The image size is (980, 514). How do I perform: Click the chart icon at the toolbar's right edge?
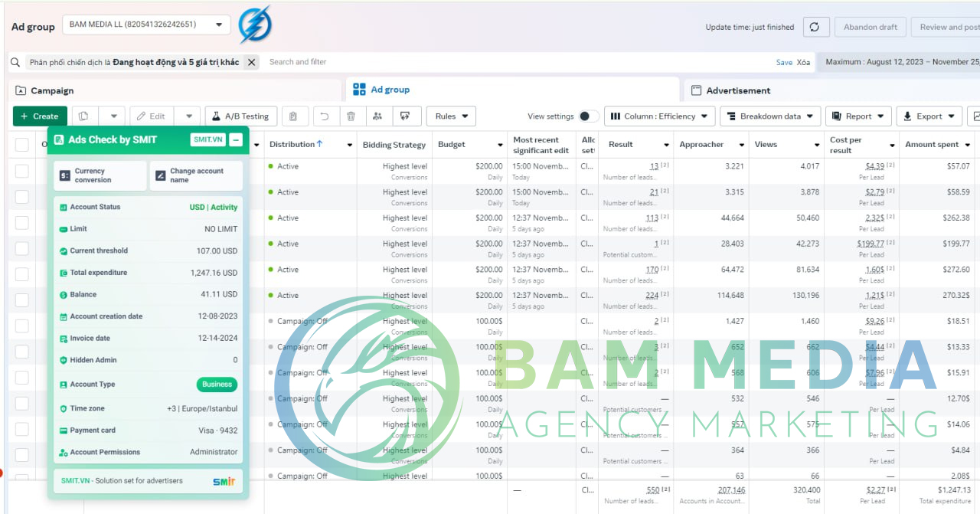tap(975, 116)
